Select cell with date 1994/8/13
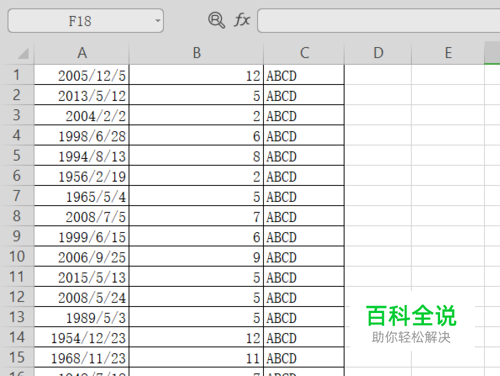The image size is (500, 376). click(82, 155)
